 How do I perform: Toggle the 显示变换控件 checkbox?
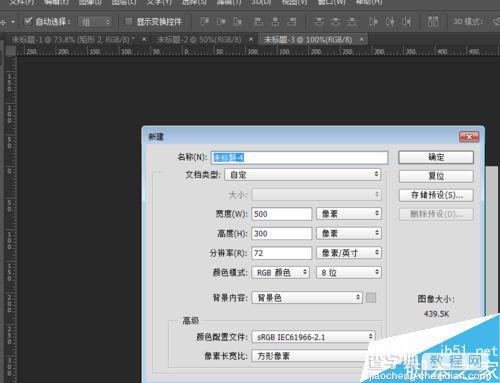[x=128, y=22]
